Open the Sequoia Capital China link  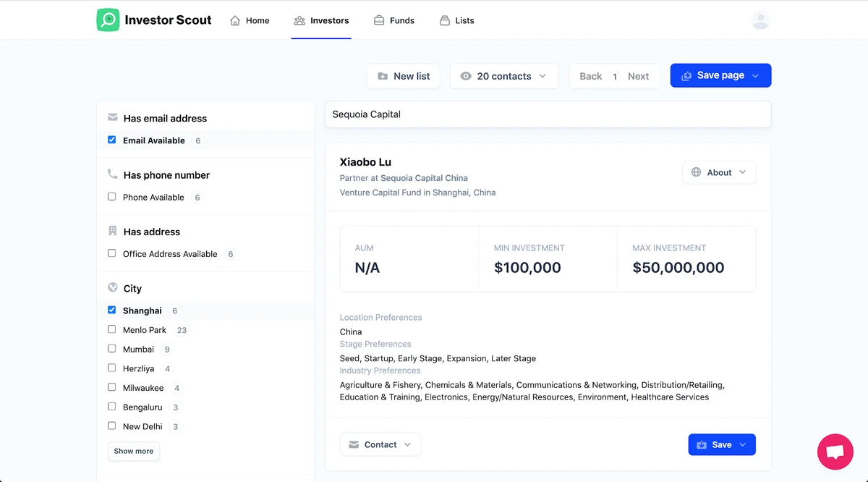click(424, 178)
